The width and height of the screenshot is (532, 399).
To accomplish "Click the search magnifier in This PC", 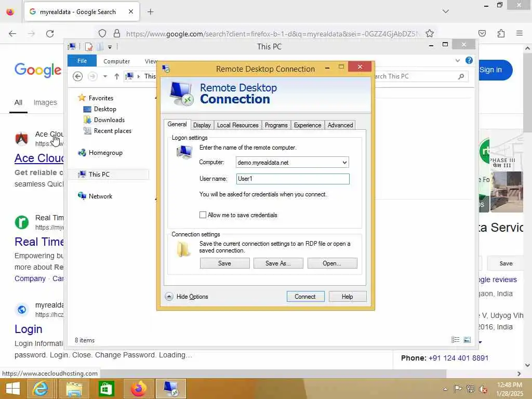I will click(461, 76).
